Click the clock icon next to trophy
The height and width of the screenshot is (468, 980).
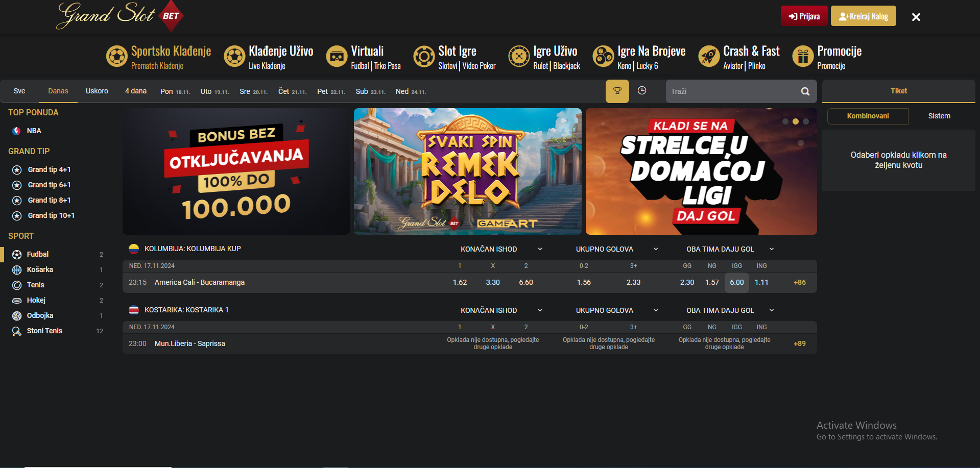click(642, 90)
